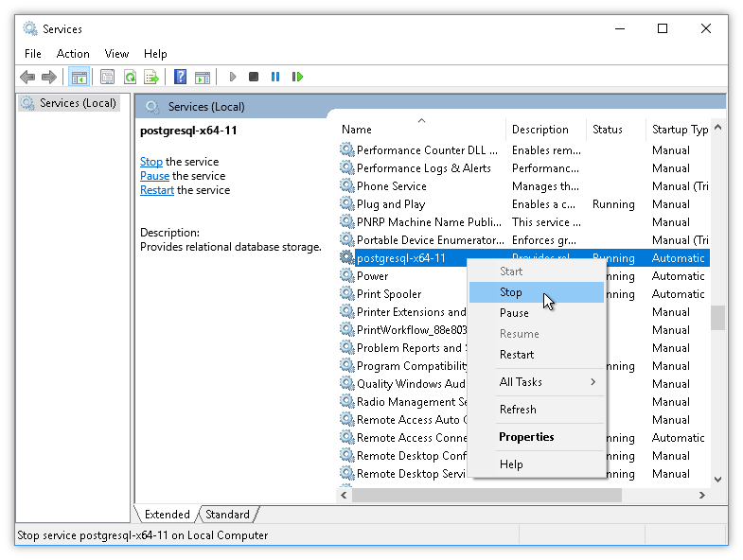Open the Action menu
The height and width of the screenshot is (560, 743).
click(73, 54)
